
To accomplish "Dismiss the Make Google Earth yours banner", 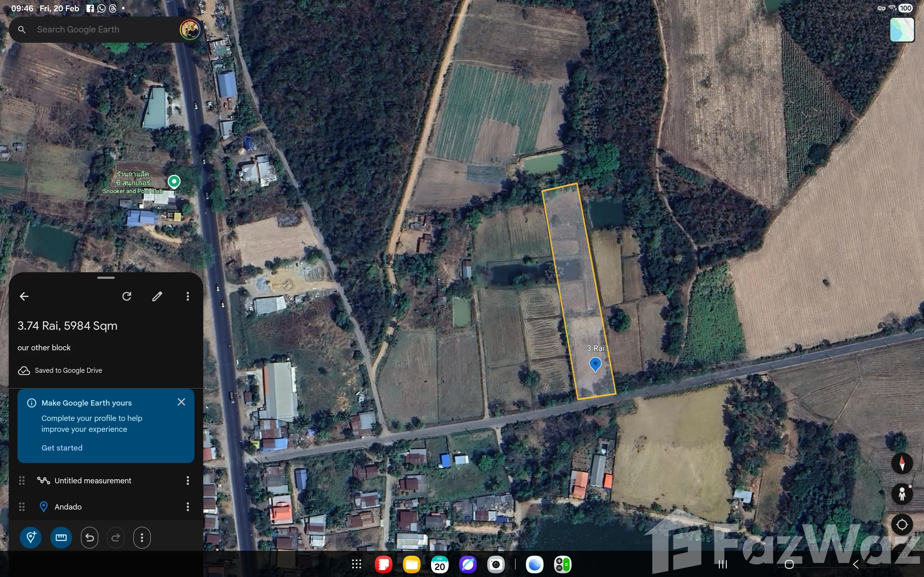I will (x=181, y=402).
